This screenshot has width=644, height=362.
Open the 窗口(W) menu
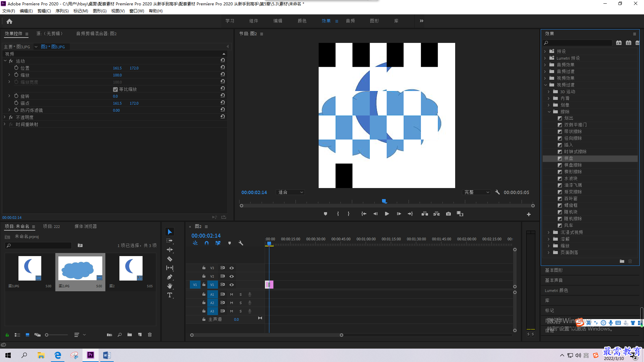137,11
